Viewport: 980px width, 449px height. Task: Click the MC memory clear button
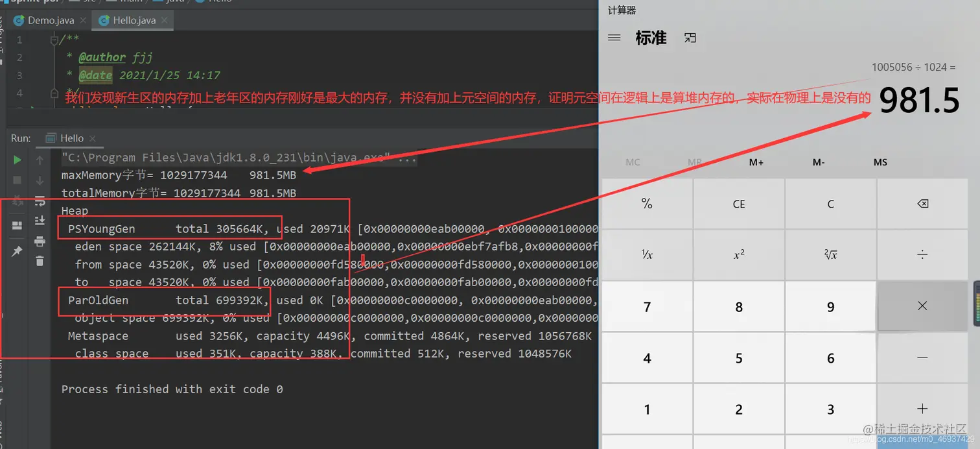[x=633, y=162]
